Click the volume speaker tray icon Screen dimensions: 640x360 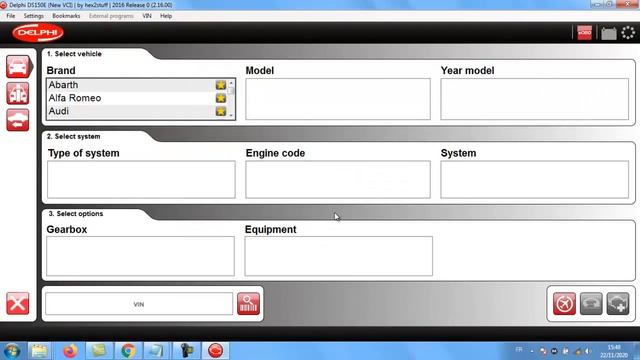tap(588, 351)
